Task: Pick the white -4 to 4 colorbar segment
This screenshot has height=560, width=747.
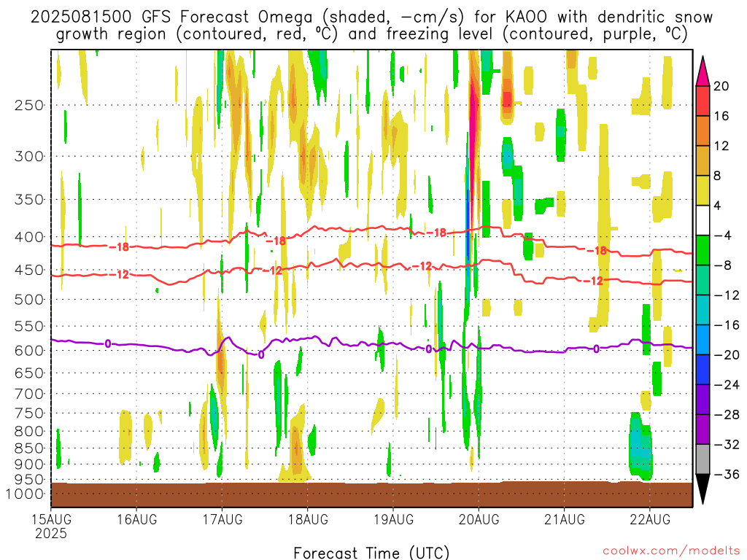Action: [703, 220]
